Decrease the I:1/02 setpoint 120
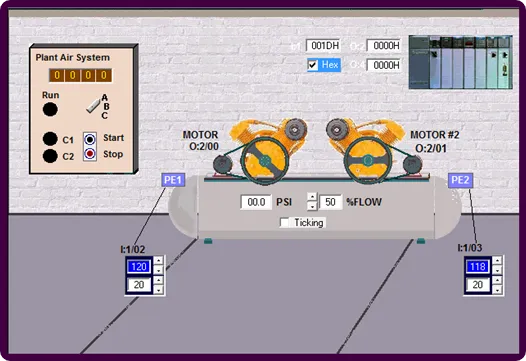 [158, 270]
